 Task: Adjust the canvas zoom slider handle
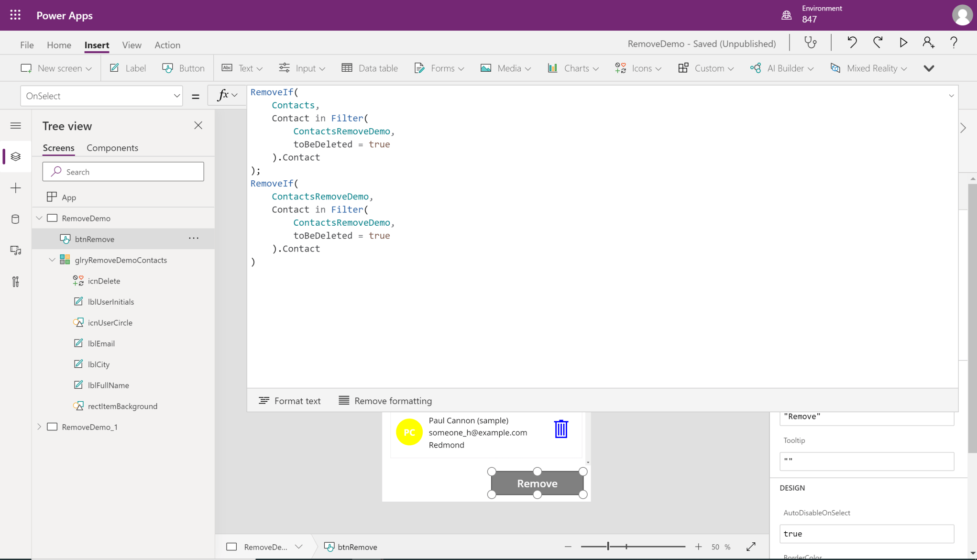[608, 547]
